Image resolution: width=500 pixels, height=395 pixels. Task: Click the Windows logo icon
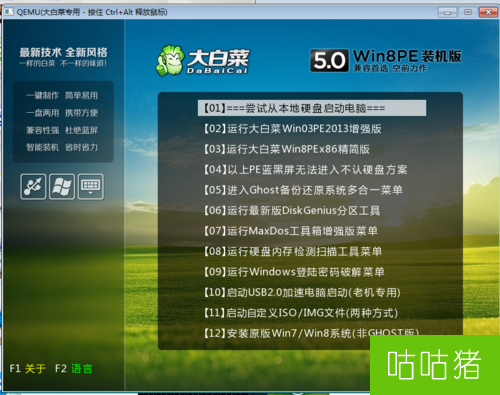(62, 187)
